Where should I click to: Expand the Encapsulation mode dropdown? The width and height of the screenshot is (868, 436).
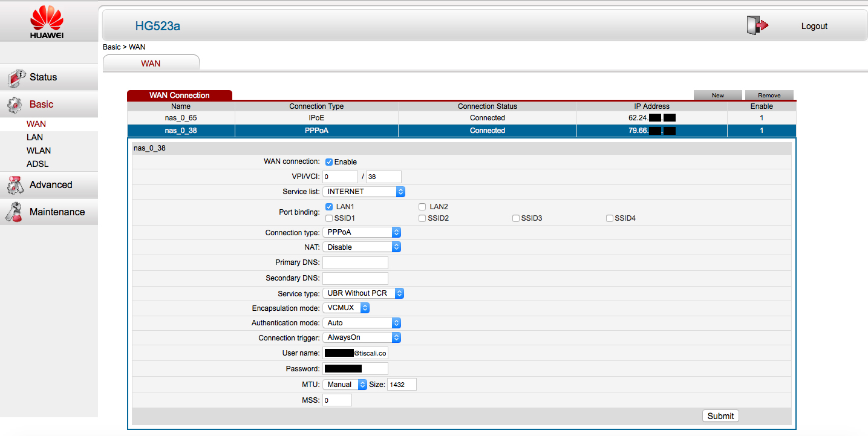[x=346, y=308]
